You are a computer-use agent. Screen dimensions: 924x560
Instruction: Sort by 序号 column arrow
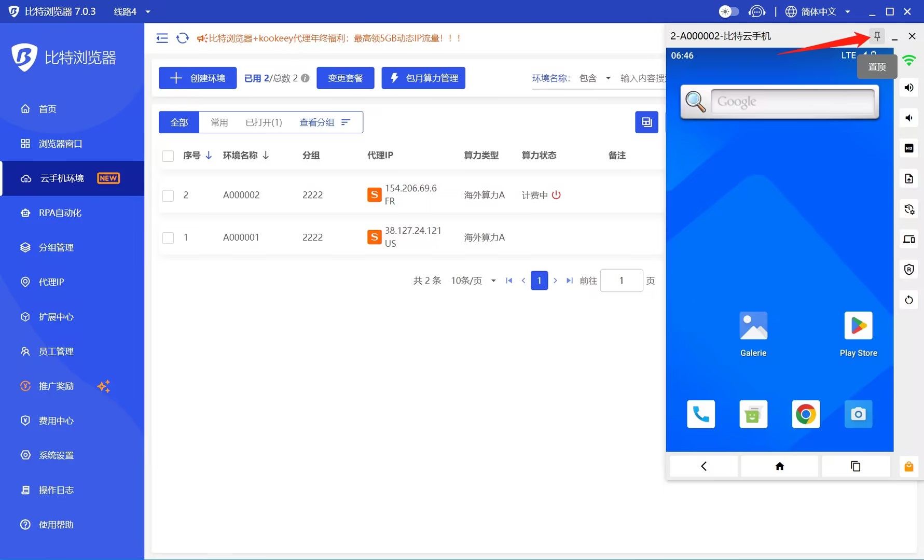[209, 155]
